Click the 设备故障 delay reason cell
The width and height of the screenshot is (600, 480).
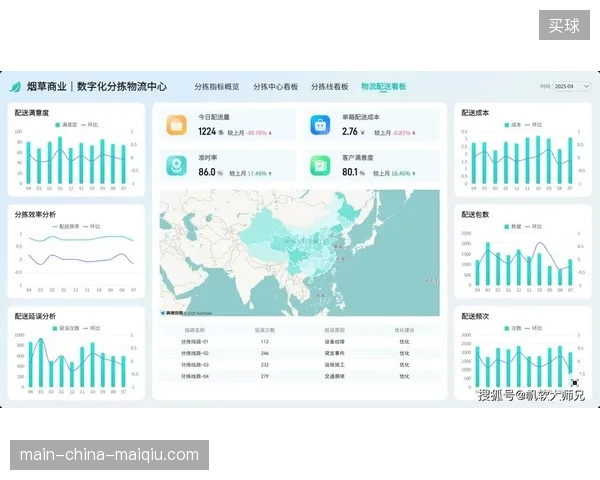[x=334, y=342]
